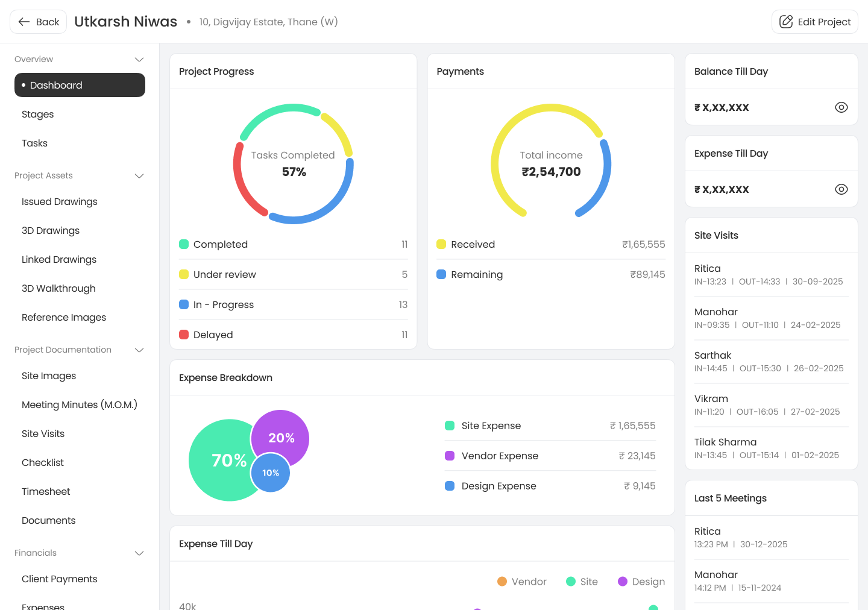Open 3D Walkthrough from the sidebar

[x=58, y=289]
